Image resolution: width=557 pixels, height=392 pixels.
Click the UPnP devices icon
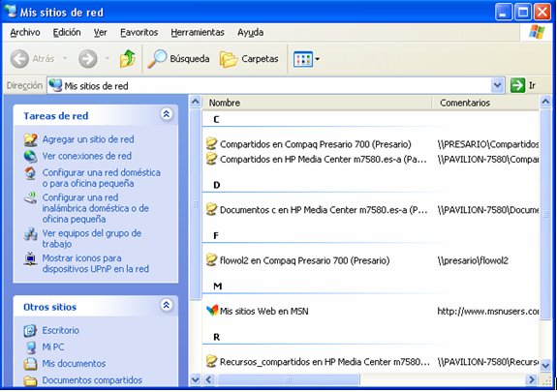point(31,258)
